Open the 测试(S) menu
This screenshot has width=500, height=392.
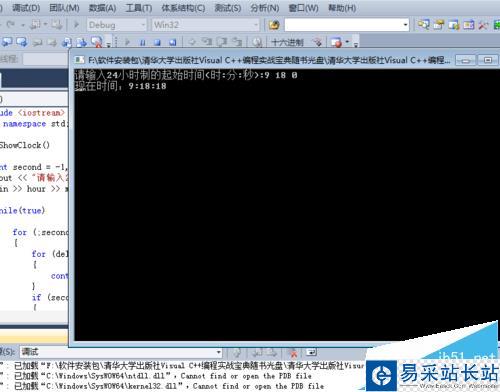(228, 7)
